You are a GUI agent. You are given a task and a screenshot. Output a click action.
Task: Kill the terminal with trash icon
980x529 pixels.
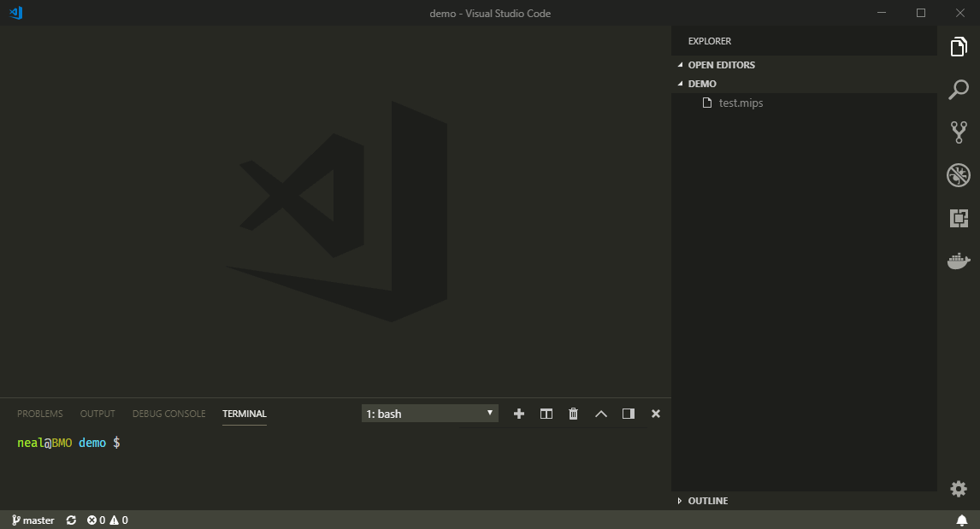tap(573, 414)
